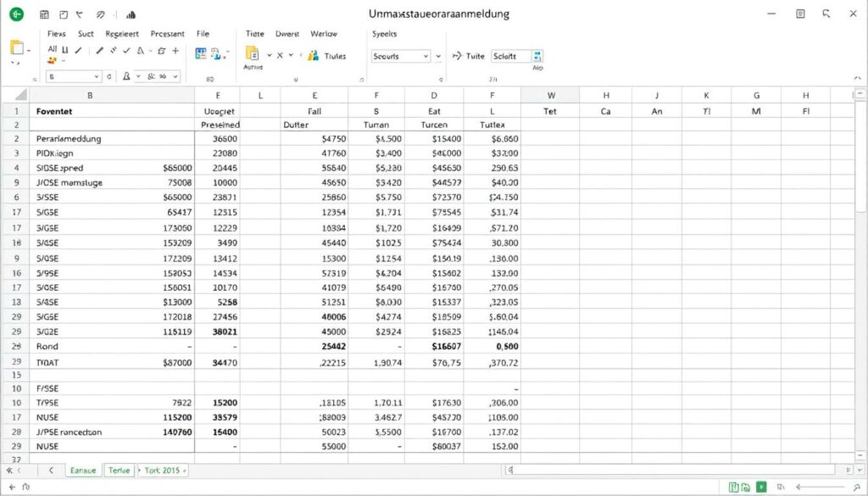This screenshot has height=496, width=868.
Task: Open the Prcestent ribbon tab
Action: [x=168, y=34]
